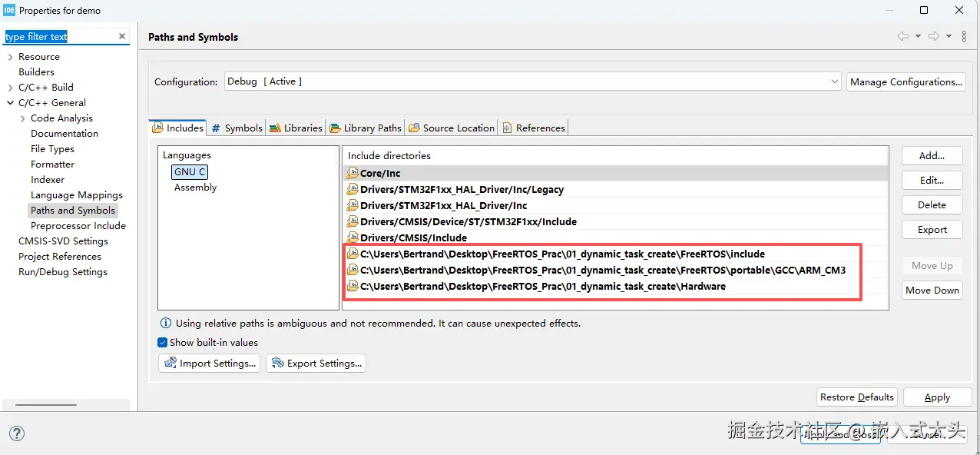Click the Move Down button

tap(932, 290)
